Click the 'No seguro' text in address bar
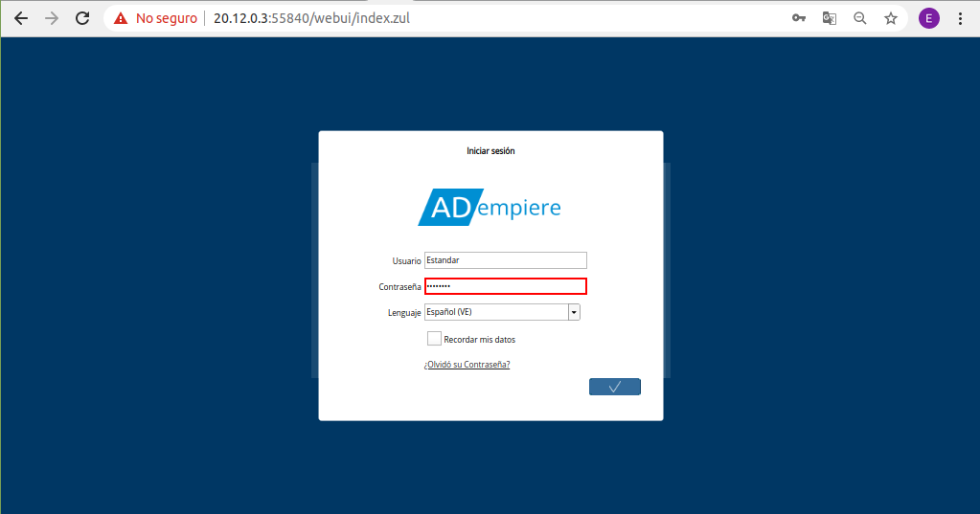This screenshot has height=514, width=980. pos(167,18)
